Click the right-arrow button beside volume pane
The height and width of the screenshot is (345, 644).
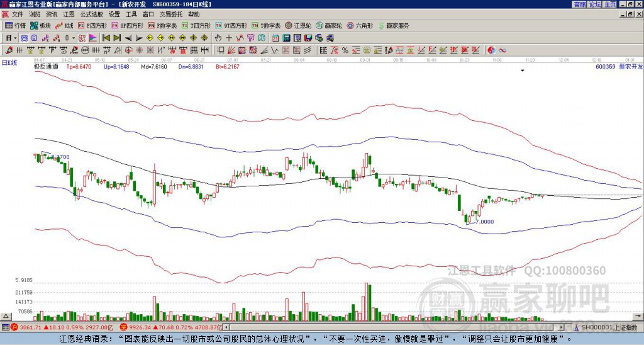pos(638,316)
